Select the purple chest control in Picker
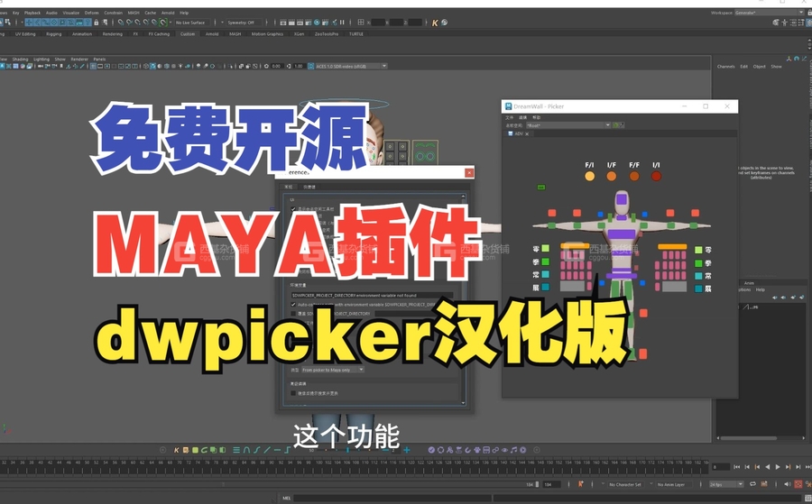 (622, 234)
